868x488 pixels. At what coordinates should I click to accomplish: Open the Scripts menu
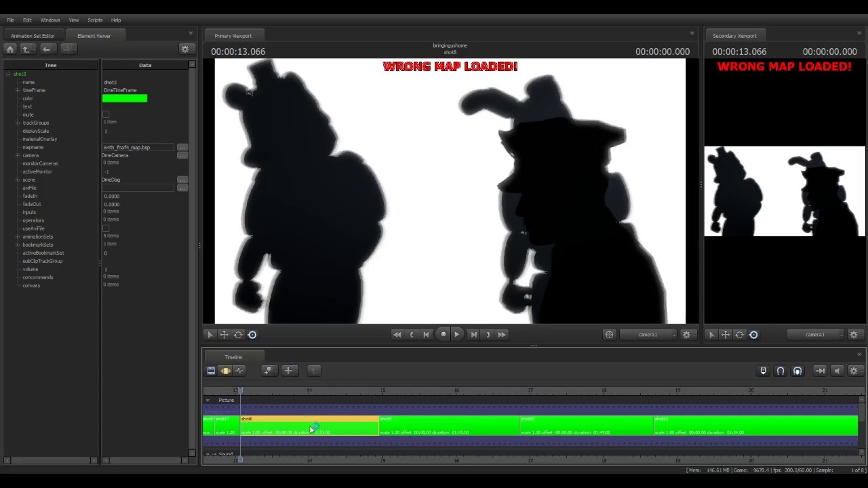[95, 20]
